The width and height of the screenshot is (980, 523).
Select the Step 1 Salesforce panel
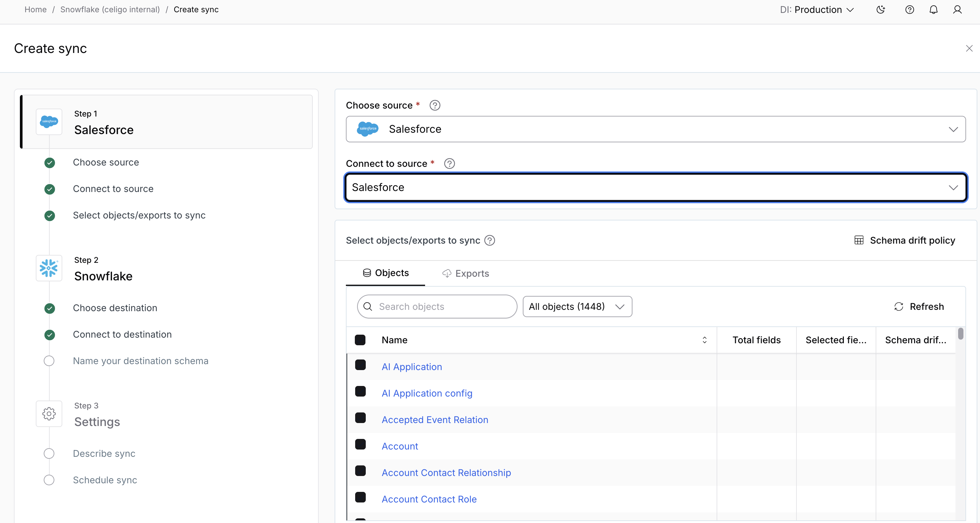point(167,122)
